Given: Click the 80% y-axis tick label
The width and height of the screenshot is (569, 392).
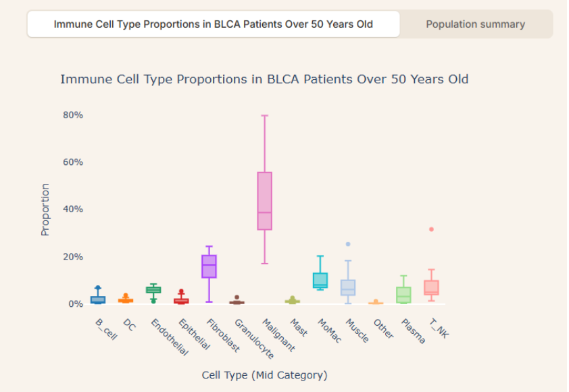Looking at the screenshot, I should 73,115.
